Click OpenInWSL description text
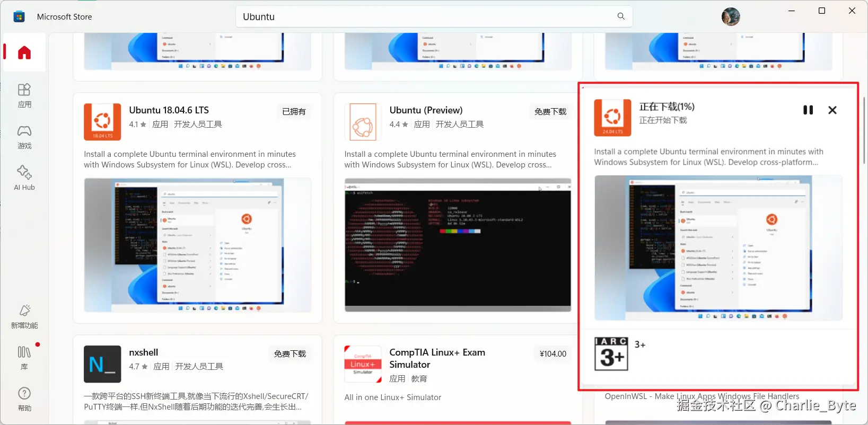This screenshot has width=868, height=425. [x=702, y=396]
